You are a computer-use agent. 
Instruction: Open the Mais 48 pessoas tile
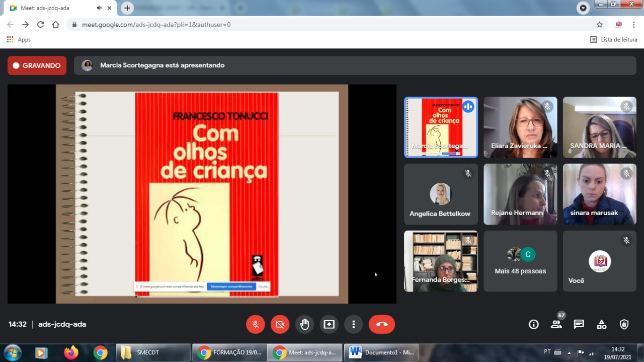coord(520,261)
